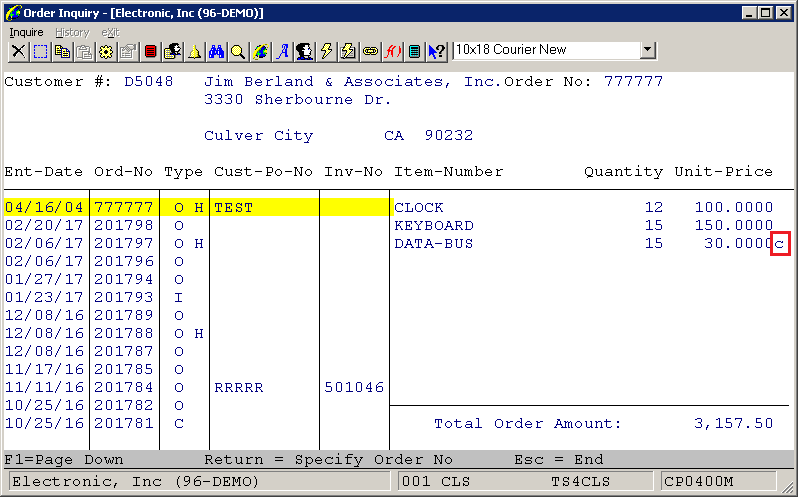
Task: Click the red f() function icon
Action: point(393,51)
